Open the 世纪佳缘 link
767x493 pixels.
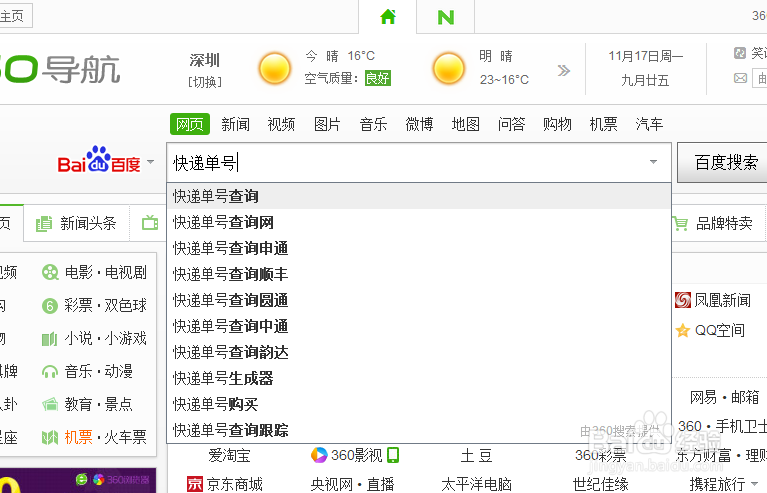coord(601,484)
